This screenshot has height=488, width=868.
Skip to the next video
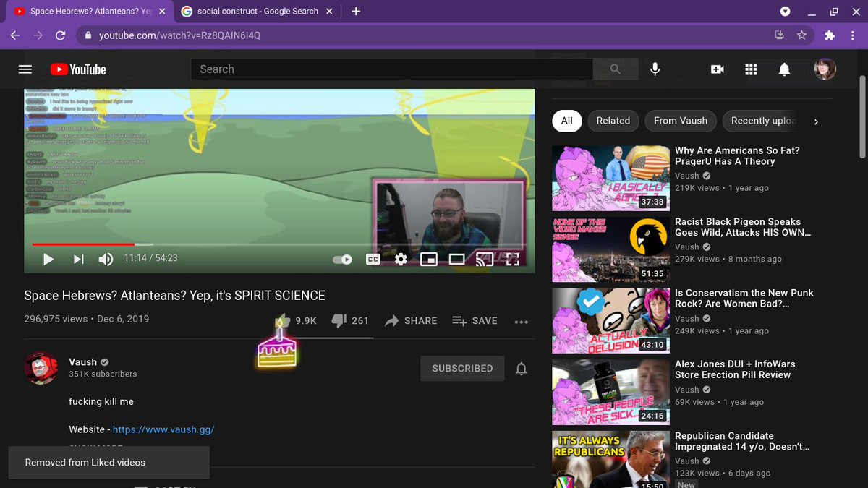(79, 259)
